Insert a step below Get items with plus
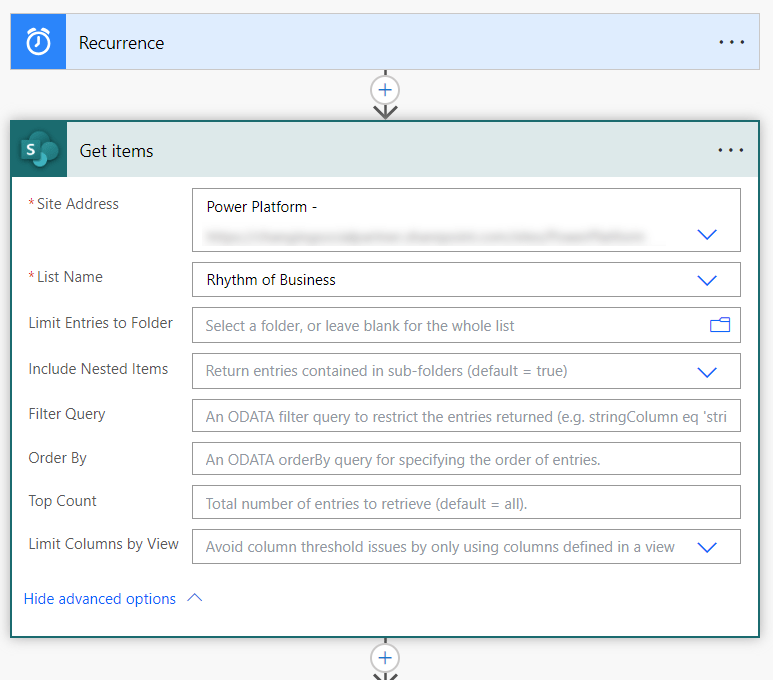The image size is (773, 680). pyautogui.click(x=385, y=658)
